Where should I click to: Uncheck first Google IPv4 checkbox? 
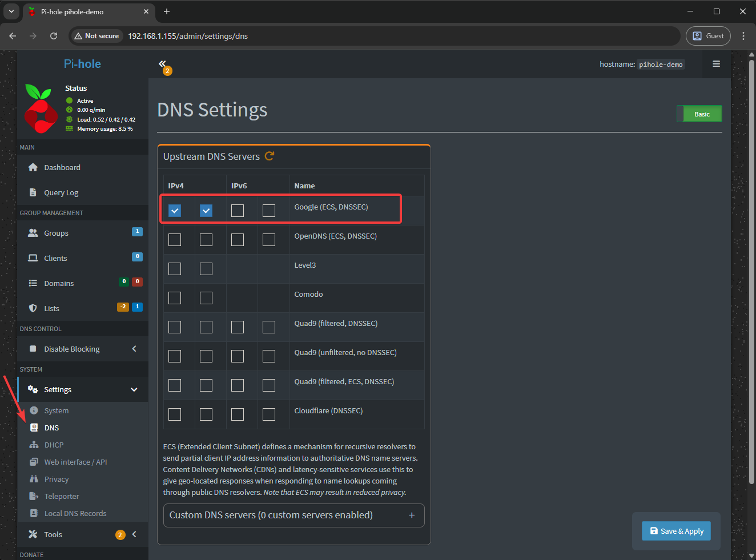coord(175,211)
